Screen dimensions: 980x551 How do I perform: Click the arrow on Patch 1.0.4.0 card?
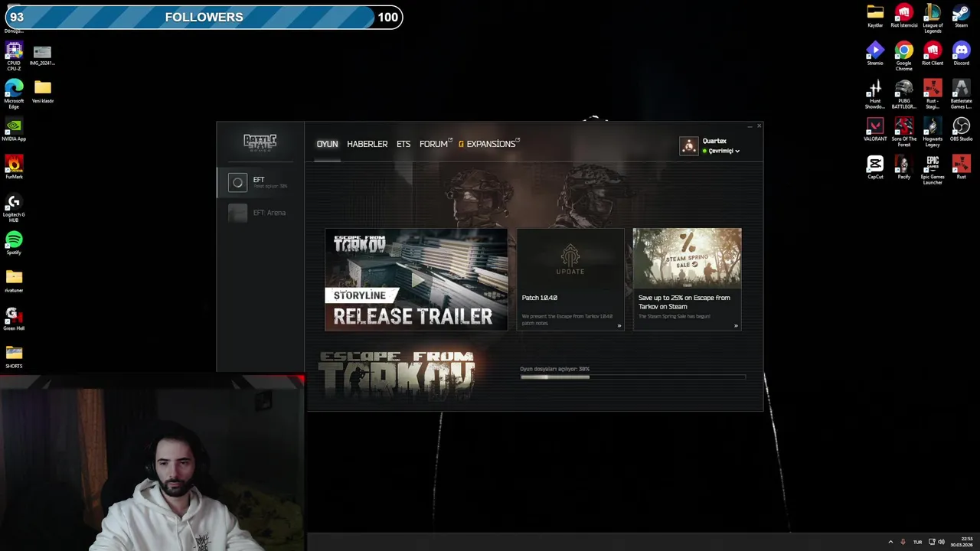pos(619,326)
